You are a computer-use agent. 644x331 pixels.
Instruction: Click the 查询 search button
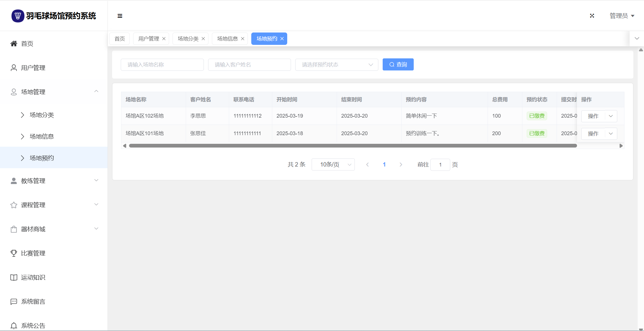point(398,64)
